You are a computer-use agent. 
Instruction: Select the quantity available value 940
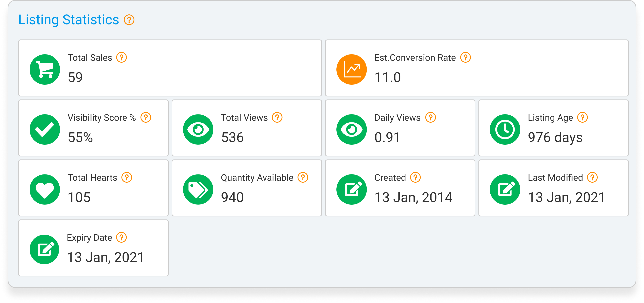(x=233, y=197)
